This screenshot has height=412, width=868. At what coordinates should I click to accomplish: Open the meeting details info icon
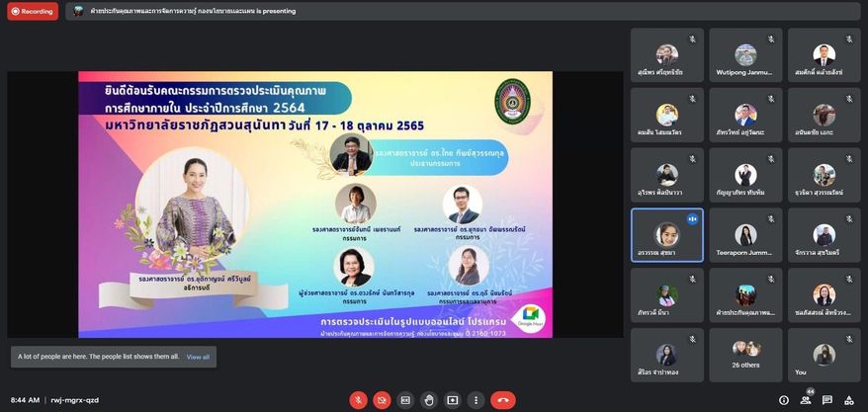pyautogui.click(x=784, y=400)
